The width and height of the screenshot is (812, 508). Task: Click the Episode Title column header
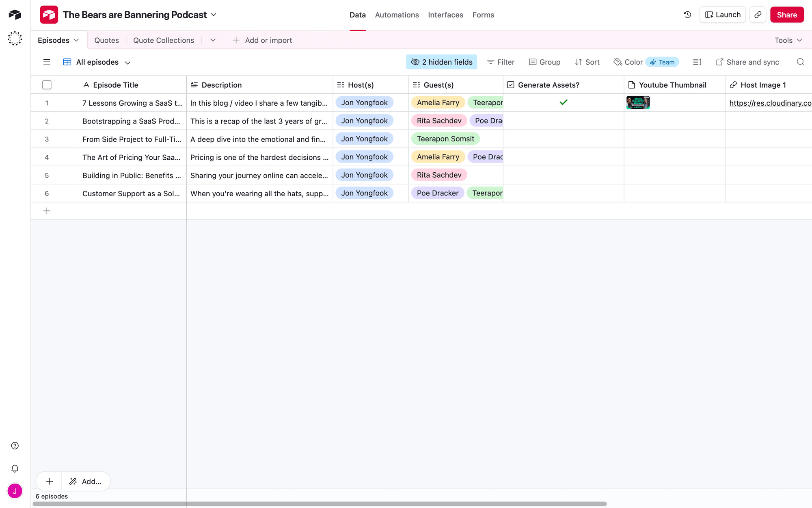click(x=133, y=85)
